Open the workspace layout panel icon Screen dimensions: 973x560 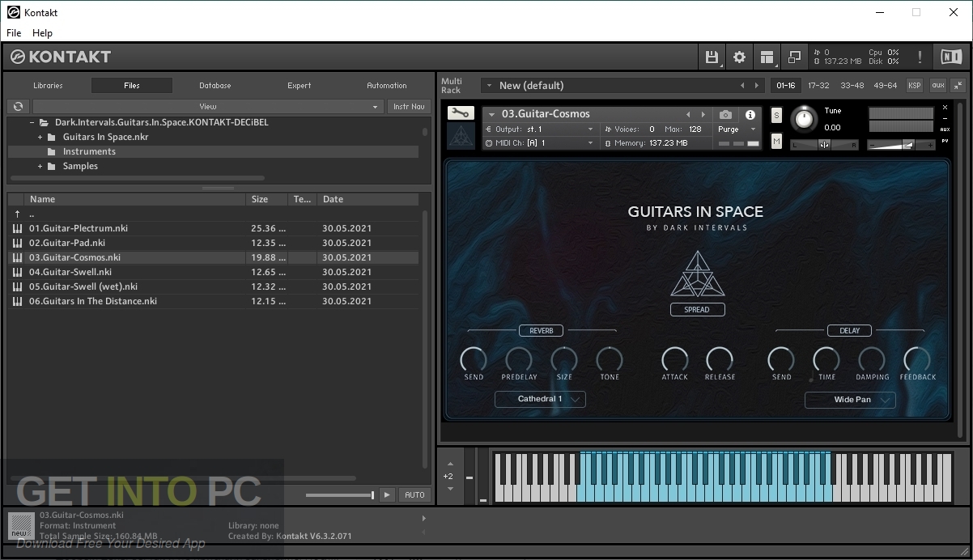click(x=767, y=57)
